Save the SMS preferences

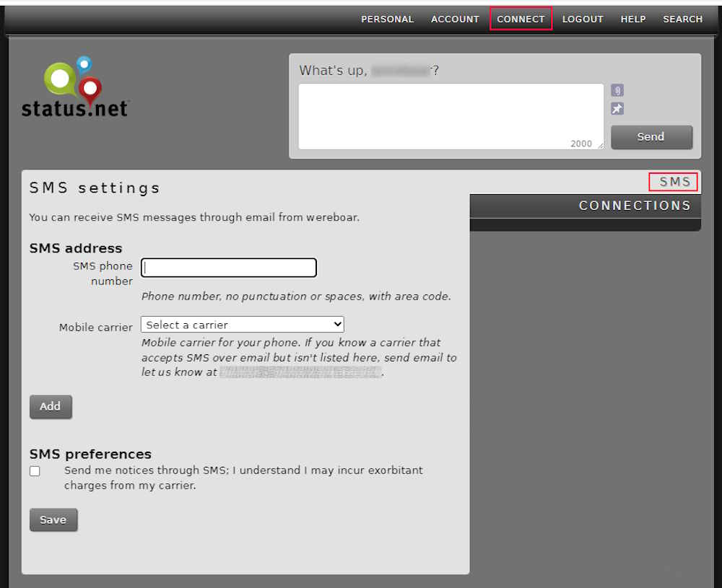point(53,519)
